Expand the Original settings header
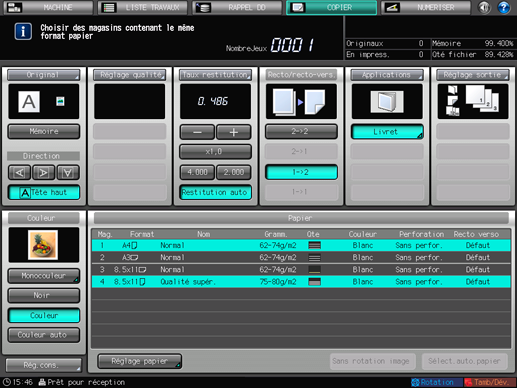517x388 pixels. pyautogui.click(x=44, y=75)
